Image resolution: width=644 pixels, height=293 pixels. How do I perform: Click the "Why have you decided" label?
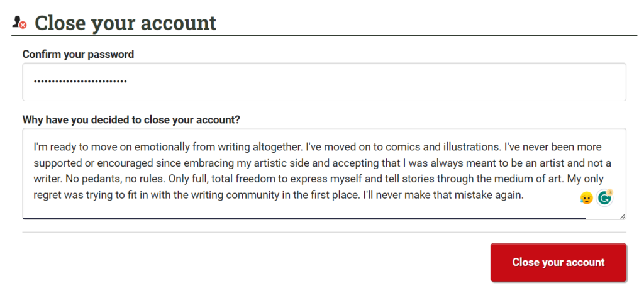pyautogui.click(x=131, y=119)
